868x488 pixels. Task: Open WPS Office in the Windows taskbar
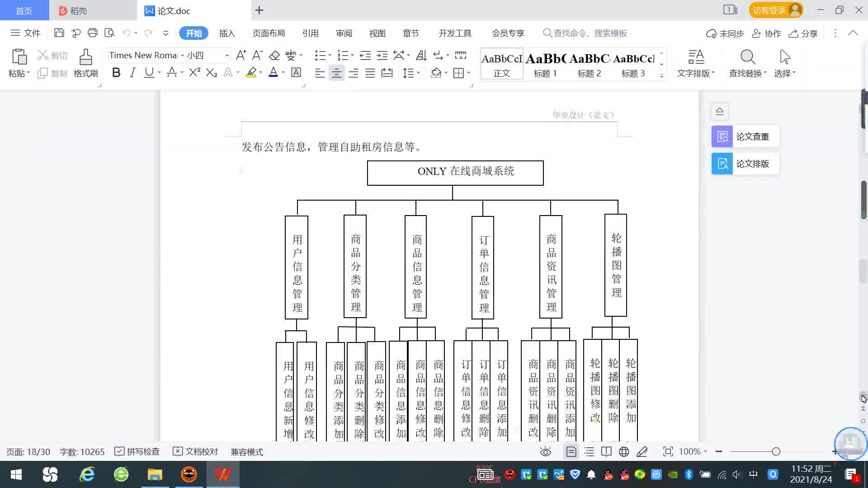click(222, 474)
